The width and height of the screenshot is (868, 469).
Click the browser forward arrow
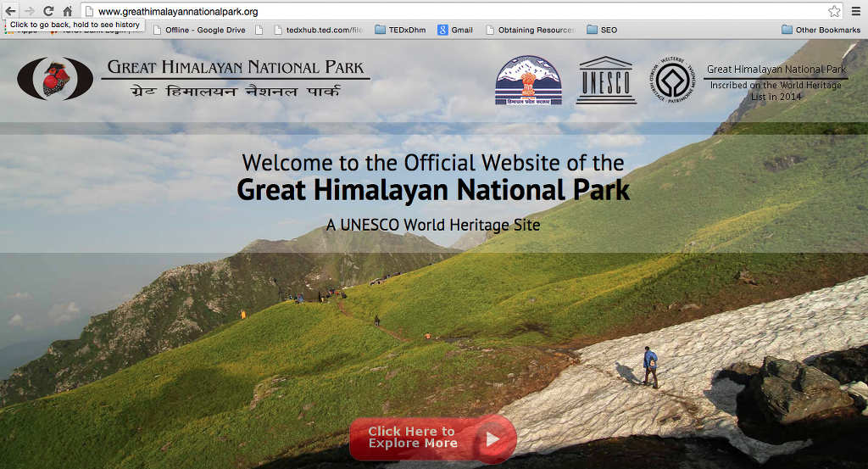click(30, 11)
